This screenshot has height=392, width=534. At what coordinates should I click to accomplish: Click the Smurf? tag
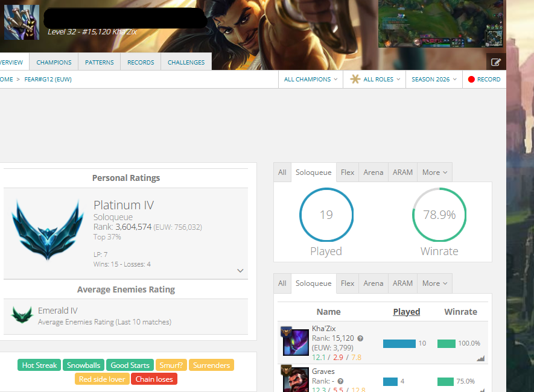171,365
